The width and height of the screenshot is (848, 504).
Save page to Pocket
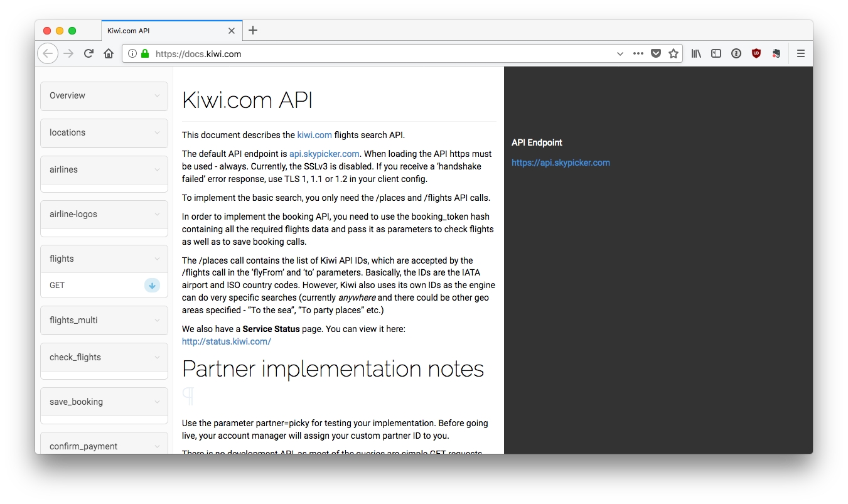(656, 54)
